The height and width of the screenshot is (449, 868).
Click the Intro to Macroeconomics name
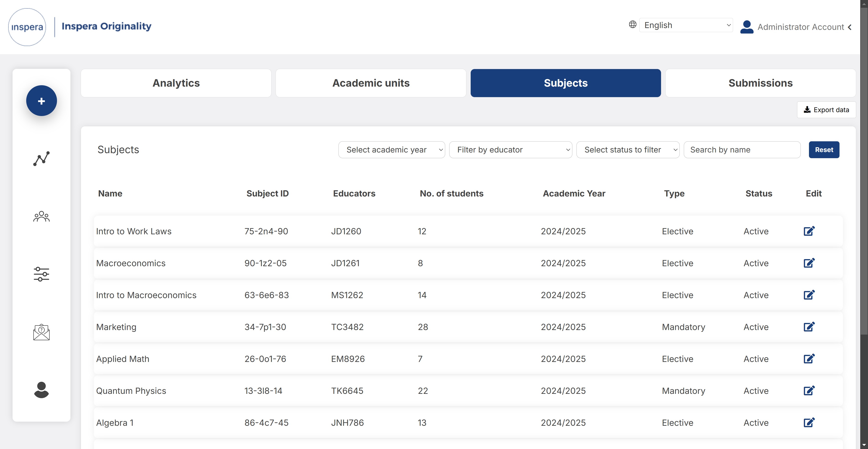point(146,295)
